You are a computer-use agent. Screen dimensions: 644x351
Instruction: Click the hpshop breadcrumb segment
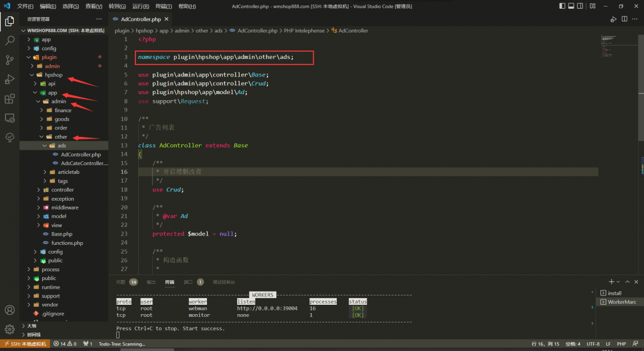coord(144,31)
